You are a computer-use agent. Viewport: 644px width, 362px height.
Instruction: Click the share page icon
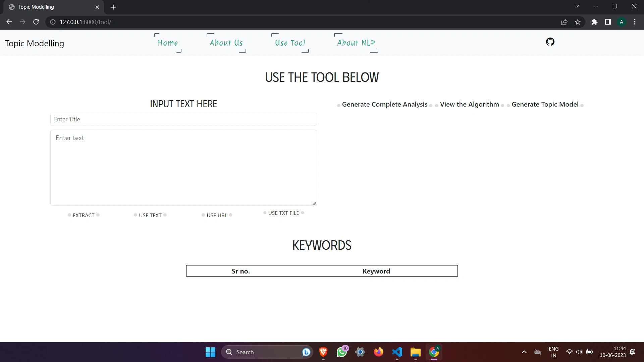[x=564, y=22]
